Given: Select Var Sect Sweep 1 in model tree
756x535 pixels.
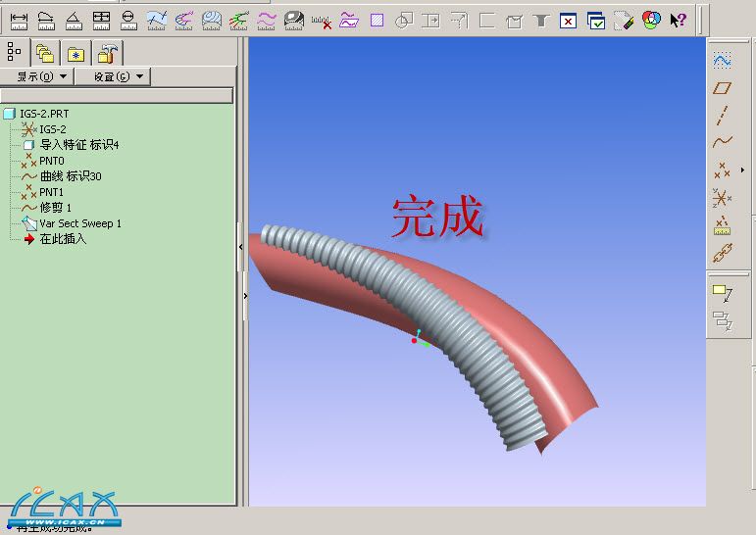Looking at the screenshot, I should [x=79, y=223].
